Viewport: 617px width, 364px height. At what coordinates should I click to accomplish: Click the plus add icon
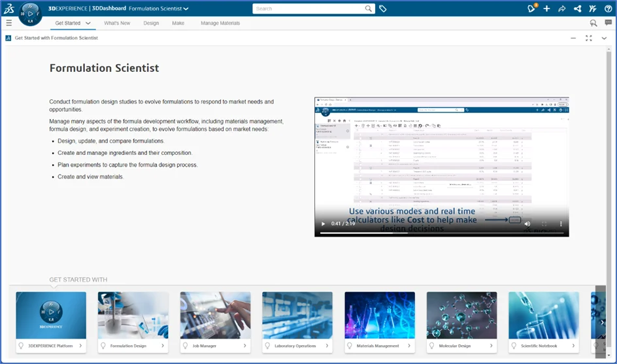click(546, 8)
